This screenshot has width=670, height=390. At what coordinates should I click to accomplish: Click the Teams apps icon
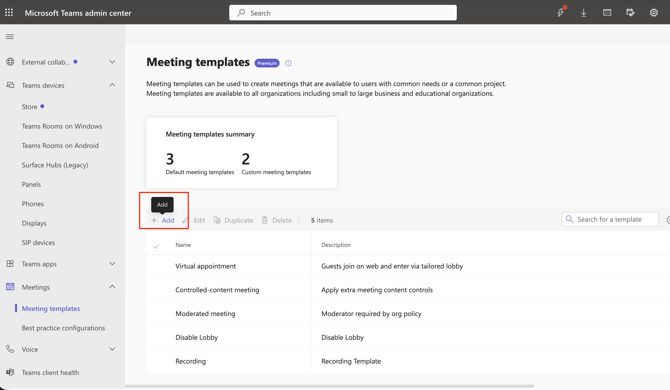coord(10,264)
